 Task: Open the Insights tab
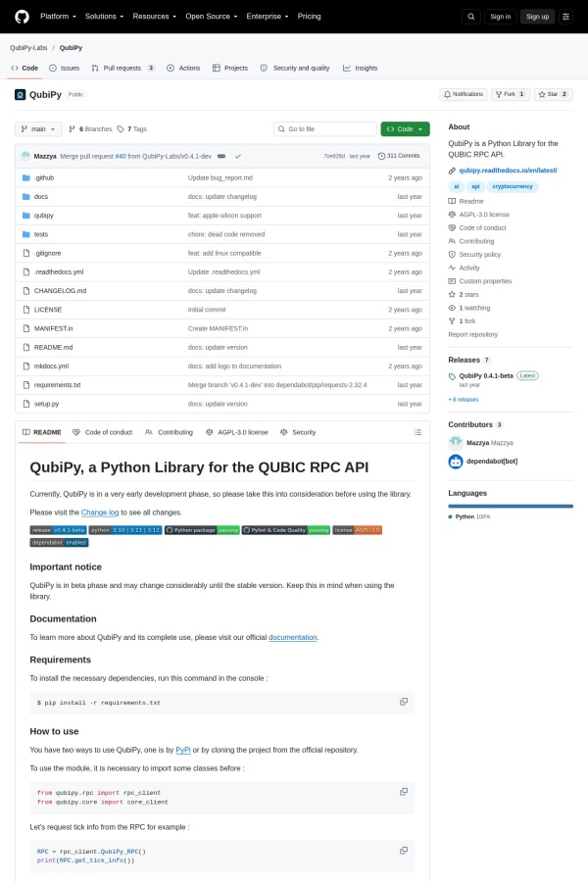[x=360, y=68]
